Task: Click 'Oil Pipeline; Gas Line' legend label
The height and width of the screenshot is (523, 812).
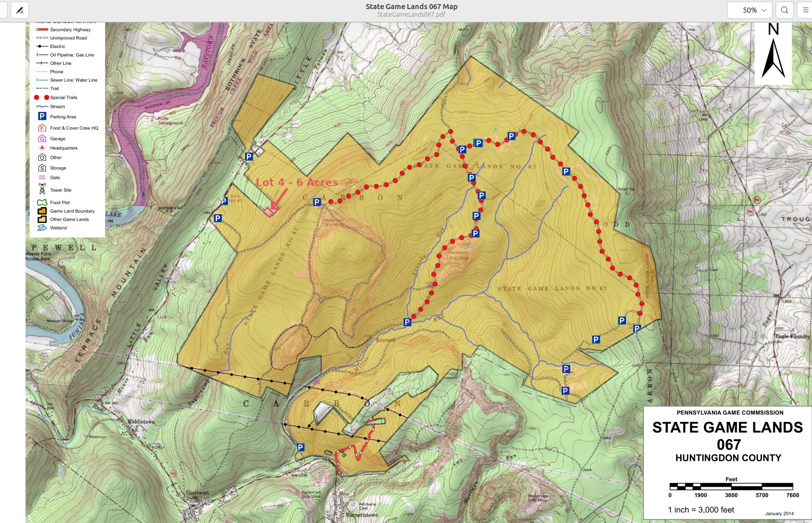Action: pos(72,55)
